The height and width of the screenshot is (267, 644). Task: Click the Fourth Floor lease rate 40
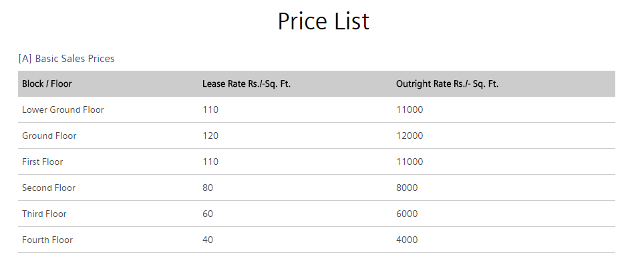(x=208, y=240)
